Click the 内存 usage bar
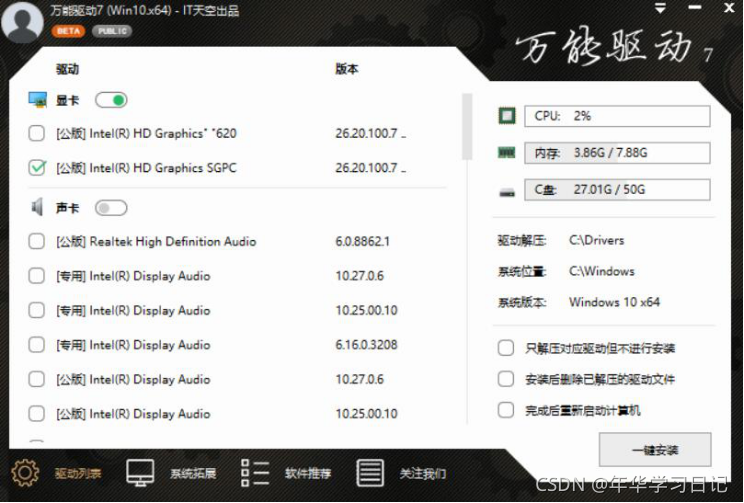The height and width of the screenshot is (503, 744). pyautogui.click(x=617, y=153)
